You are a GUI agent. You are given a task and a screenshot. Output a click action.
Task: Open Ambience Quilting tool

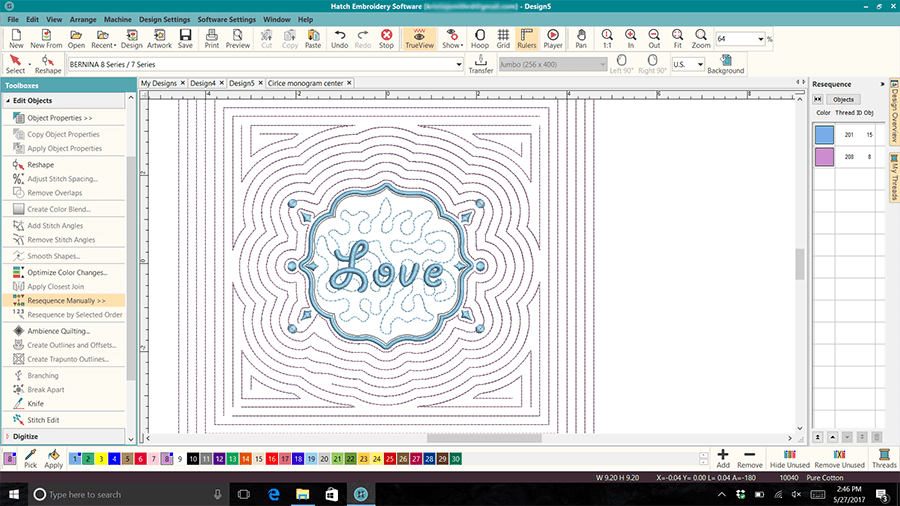coord(58,330)
